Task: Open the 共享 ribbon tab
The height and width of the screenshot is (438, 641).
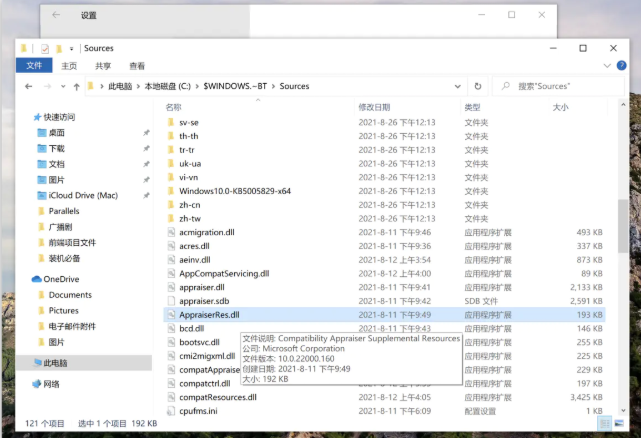Action: click(x=103, y=66)
